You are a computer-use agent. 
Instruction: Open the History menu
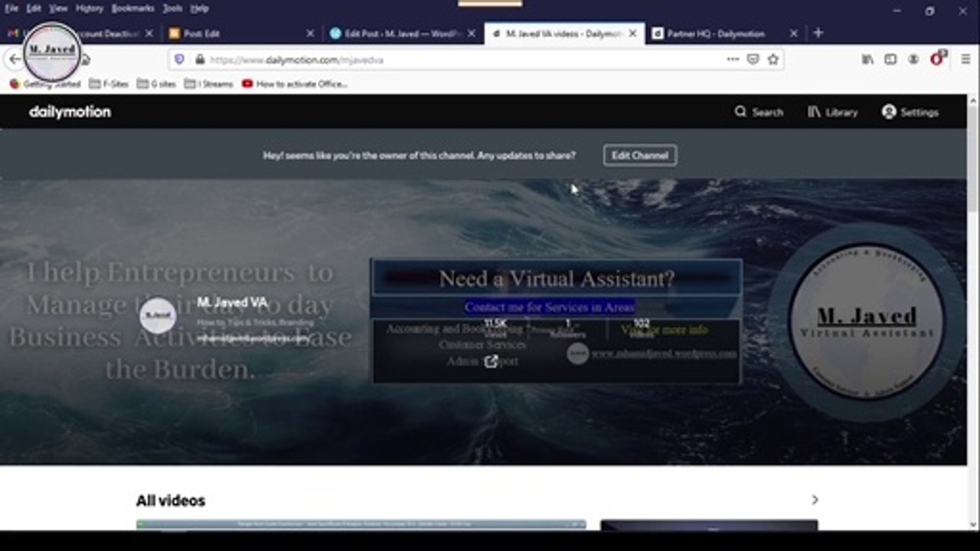click(x=90, y=8)
